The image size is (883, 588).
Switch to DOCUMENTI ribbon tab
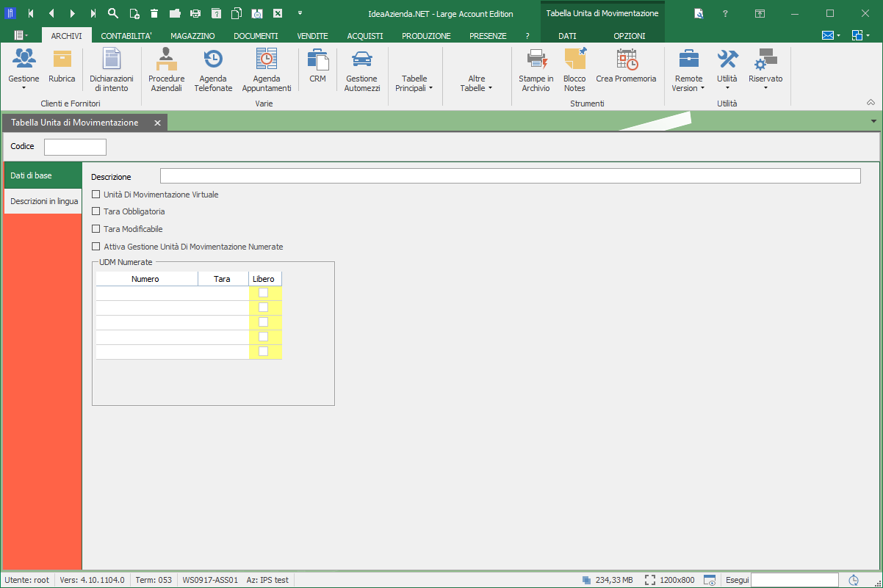[x=256, y=35]
